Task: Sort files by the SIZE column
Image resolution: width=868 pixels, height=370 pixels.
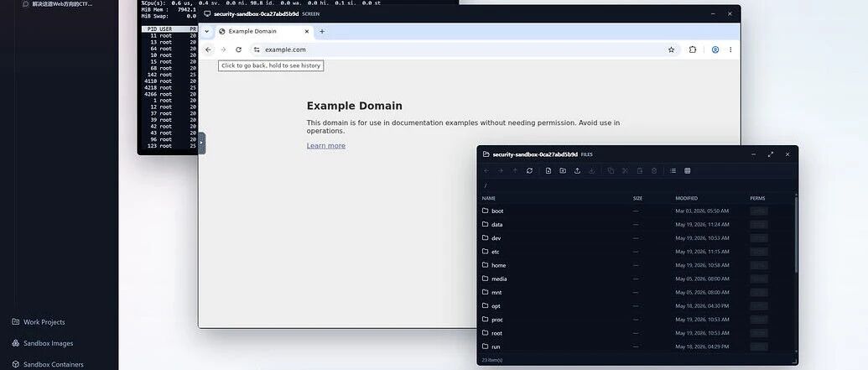Action: point(637,198)
